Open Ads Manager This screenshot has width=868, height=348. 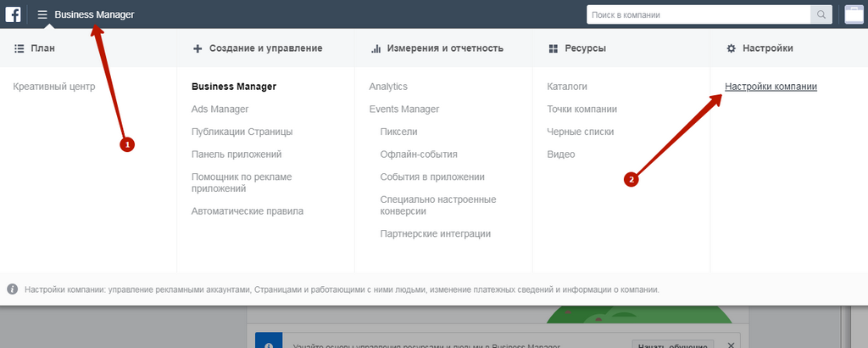(220, 109)
